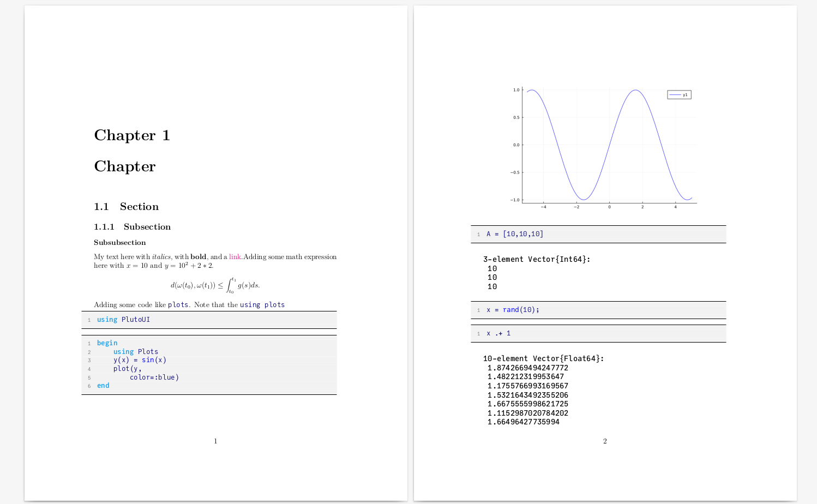Click the 'using PlutoUI' code line
Screen dimensions: 817x504
click(x=123, y=320)
